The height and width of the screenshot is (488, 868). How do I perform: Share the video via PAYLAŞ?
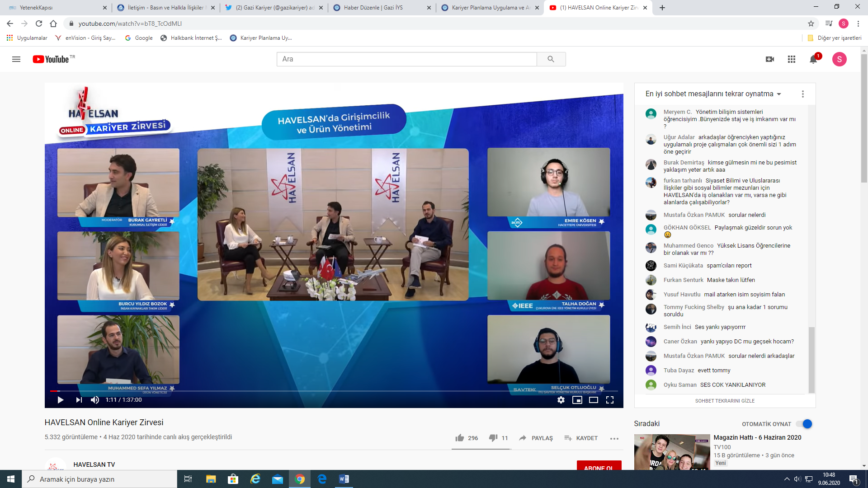coord(536,438)
